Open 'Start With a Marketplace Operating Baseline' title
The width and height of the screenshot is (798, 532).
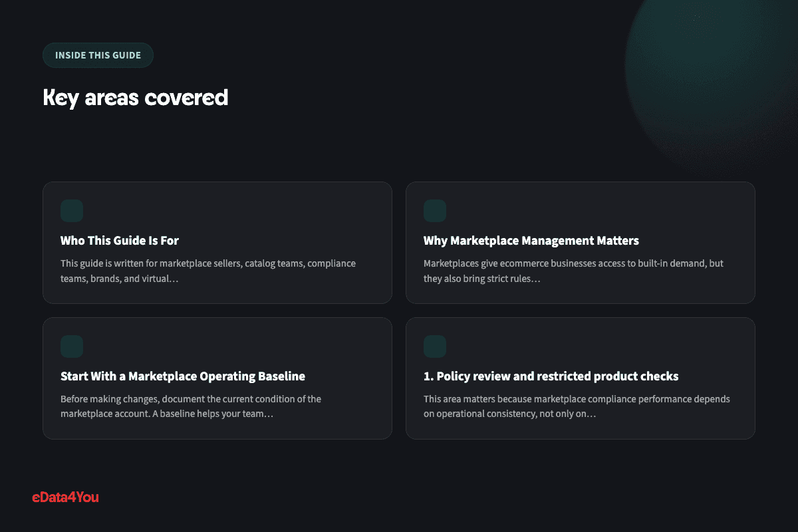[183, 376]
